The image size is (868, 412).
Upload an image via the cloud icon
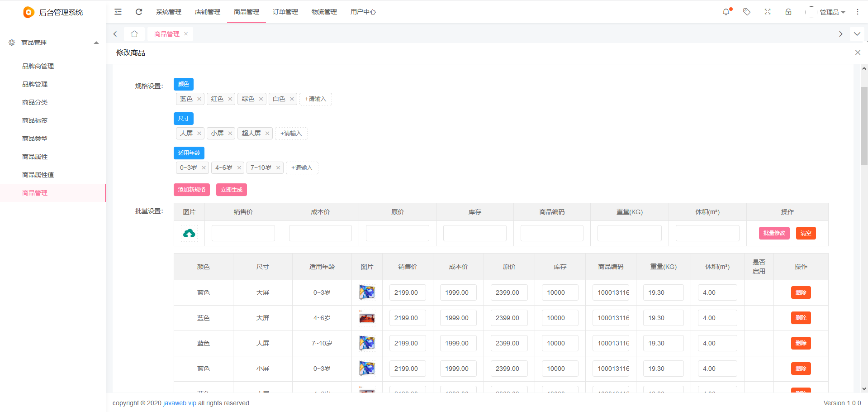[x=189, y=233]
